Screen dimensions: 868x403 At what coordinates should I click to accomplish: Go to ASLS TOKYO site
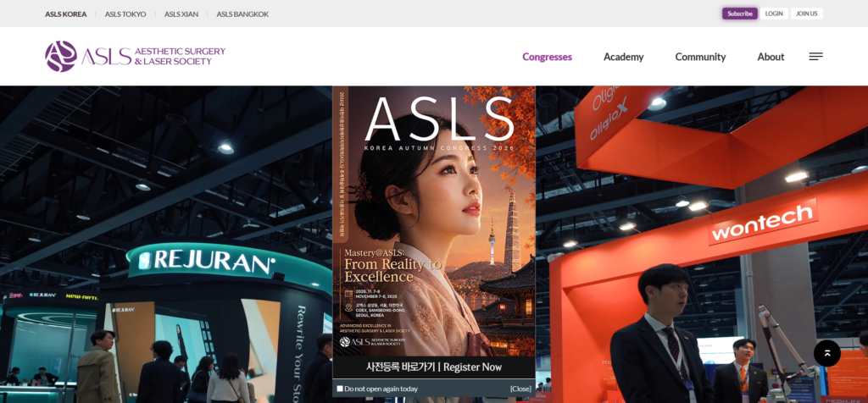click(x=125, y=14)
